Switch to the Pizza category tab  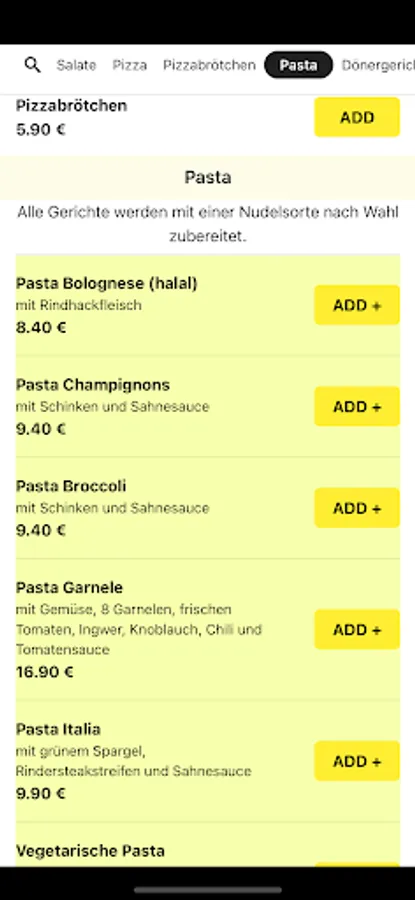(130, 65)
